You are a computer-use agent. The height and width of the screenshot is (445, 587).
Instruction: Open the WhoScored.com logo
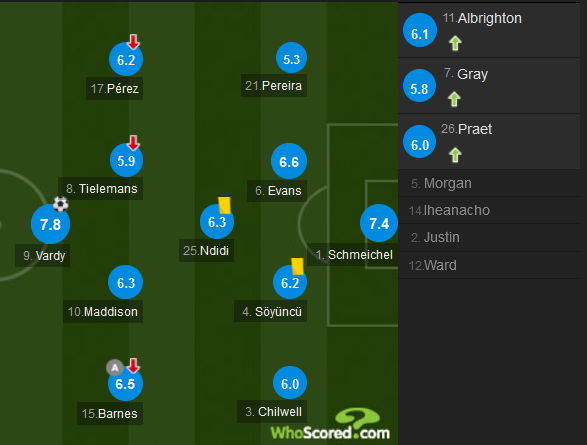pyautogui.click(x=330, y=425)
